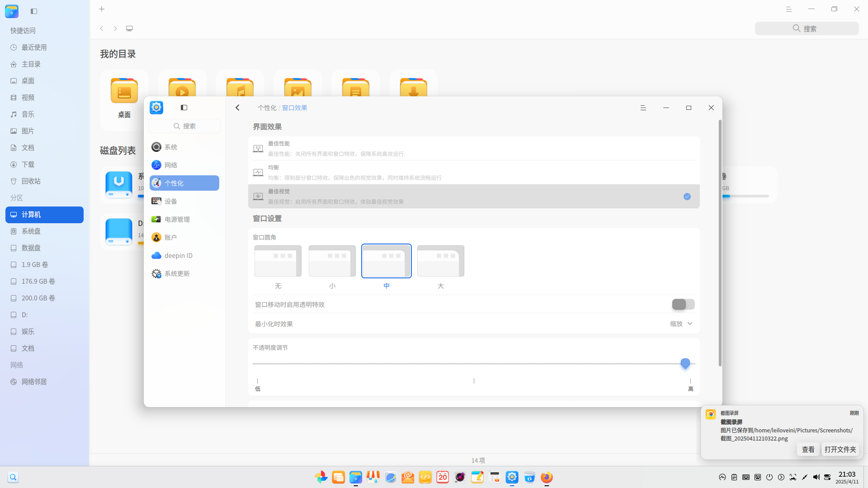Click Control Center search field
868x488 pixels.
point(184,126)
